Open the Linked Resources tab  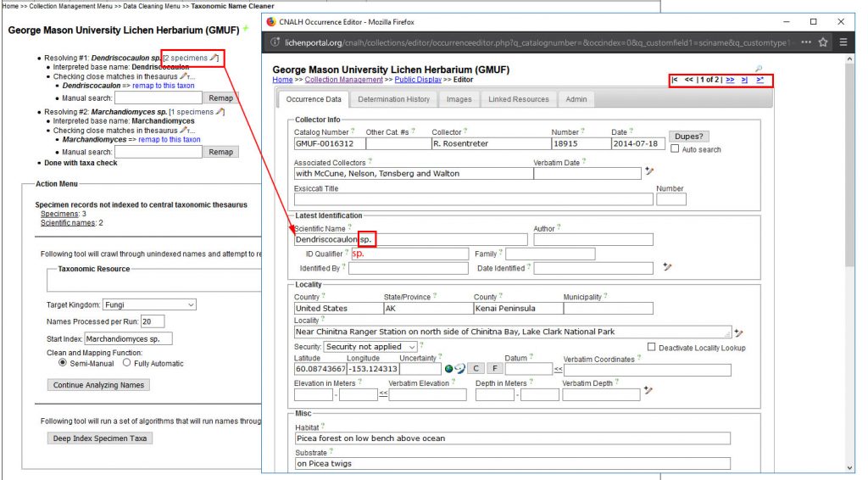(519, 99)
